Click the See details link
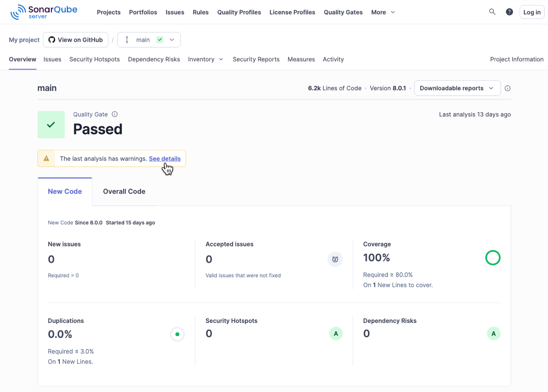548x392 pixels. click(165, 158)
